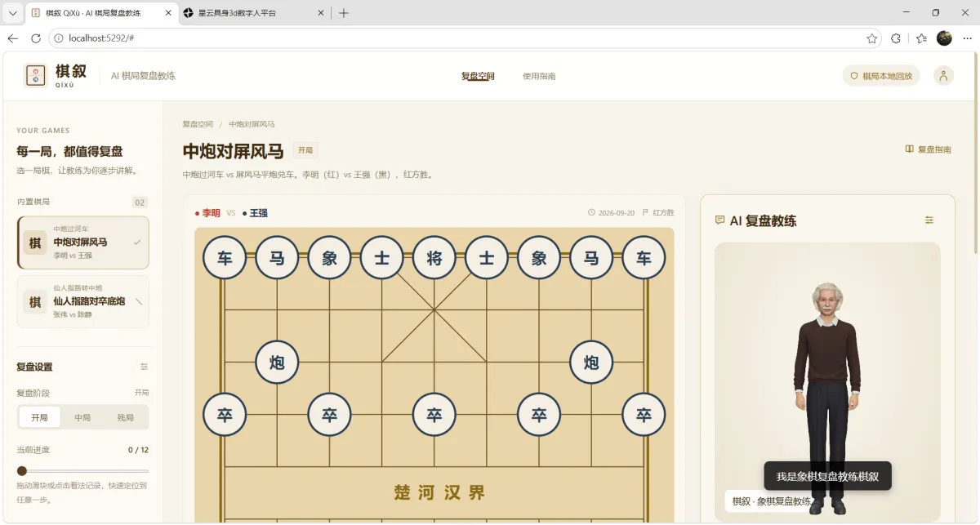Go back with the browser back arrow

pyautogui.click(x=13, y=38)
